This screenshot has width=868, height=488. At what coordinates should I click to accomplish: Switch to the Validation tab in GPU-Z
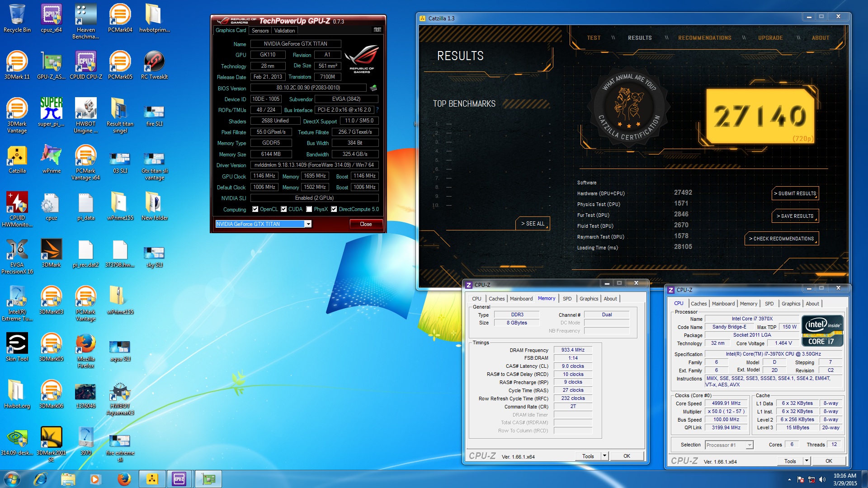click(284, 31)
